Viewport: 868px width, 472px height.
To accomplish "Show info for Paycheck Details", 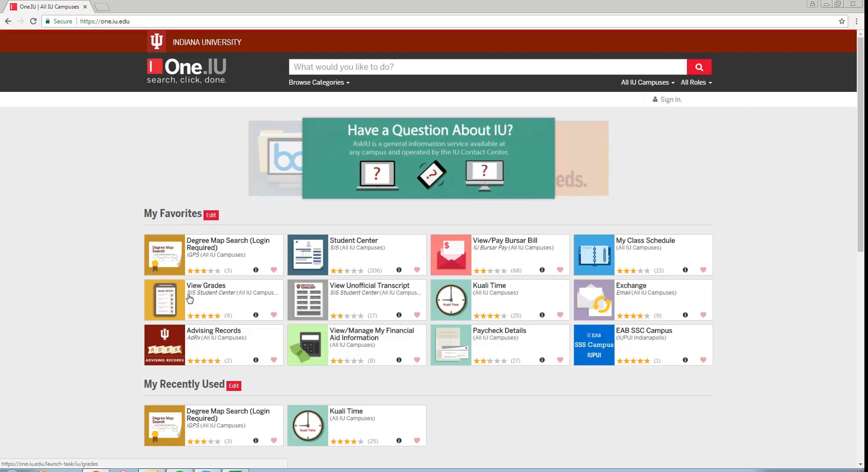I will point(542,360).
